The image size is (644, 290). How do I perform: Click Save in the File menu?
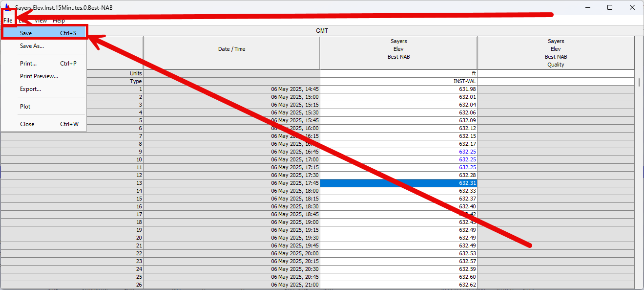click(26, 33)
